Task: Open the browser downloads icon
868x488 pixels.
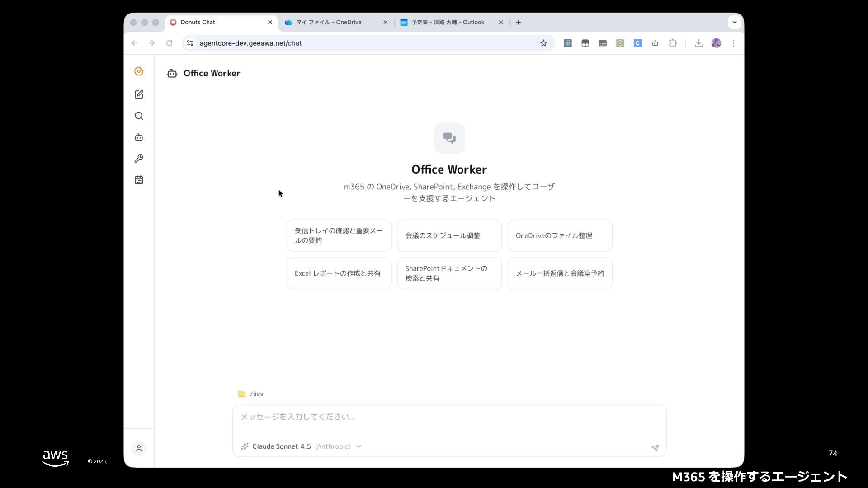Action: [x=698, y=43]
